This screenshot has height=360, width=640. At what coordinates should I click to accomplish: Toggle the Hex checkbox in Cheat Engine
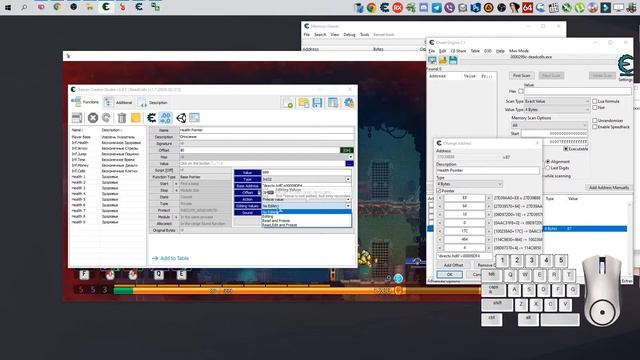pyautogui.click(x=520, y=91)
